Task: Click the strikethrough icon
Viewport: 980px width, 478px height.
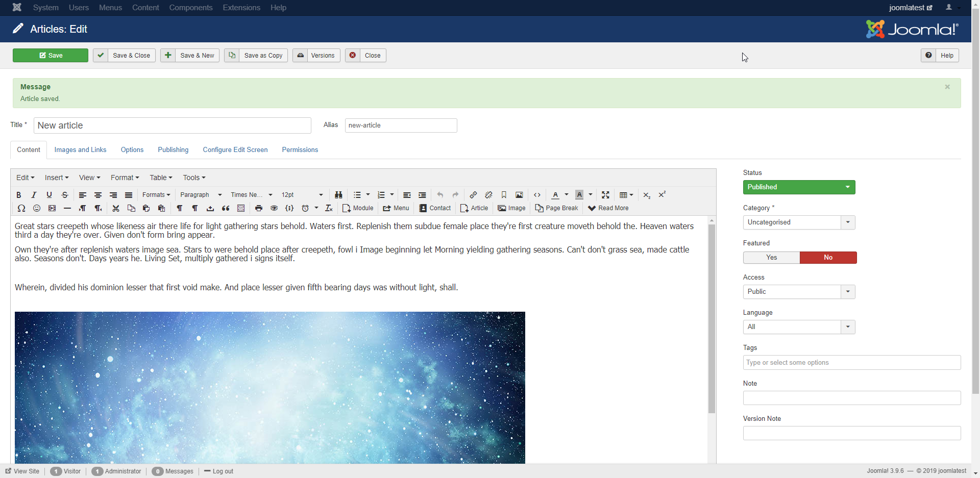Action: tap(65, 195)
